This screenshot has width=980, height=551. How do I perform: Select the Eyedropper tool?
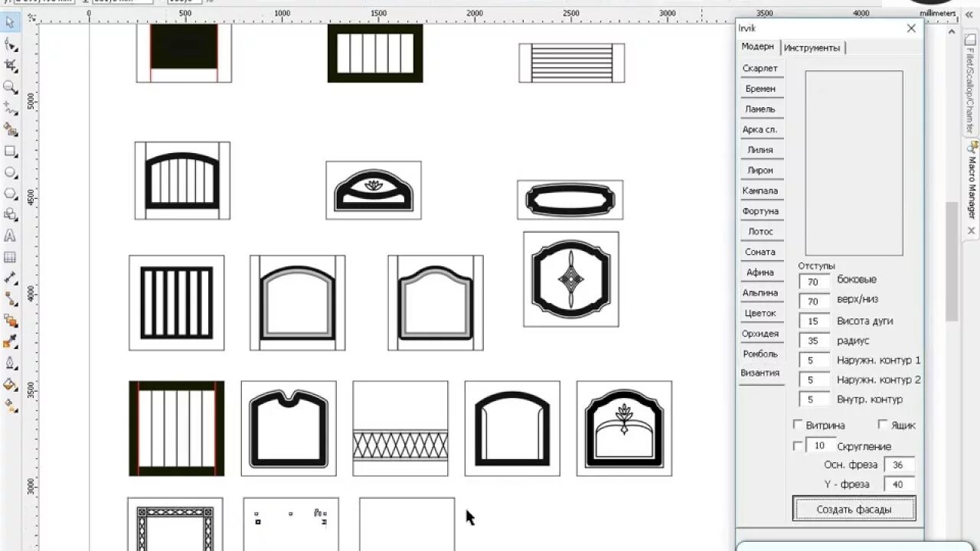[10, 341]
